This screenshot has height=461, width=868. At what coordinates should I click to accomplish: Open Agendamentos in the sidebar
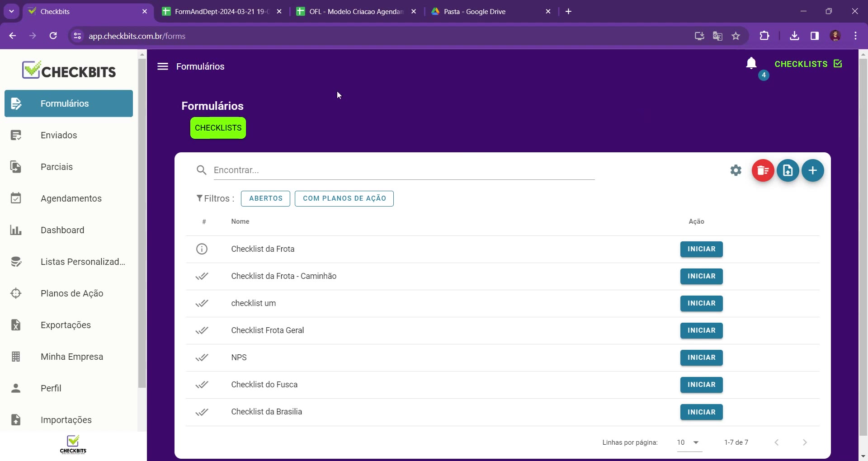click(x=69, y=198)
